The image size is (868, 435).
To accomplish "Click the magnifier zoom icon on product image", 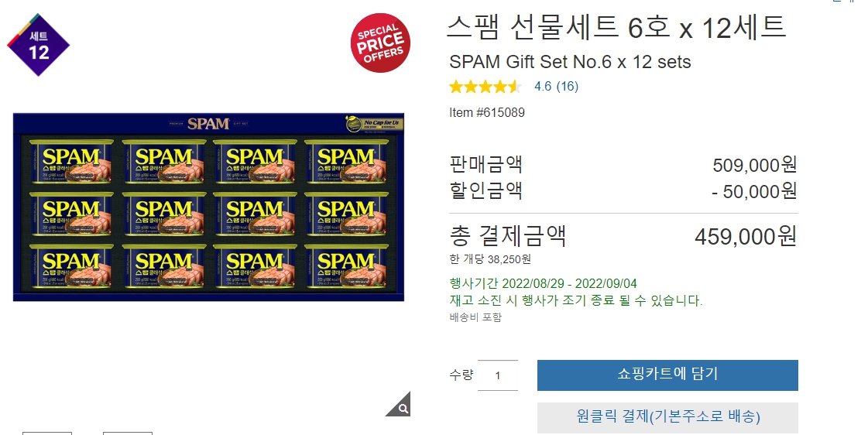I will pyautogui.click(x=401, y=407).
